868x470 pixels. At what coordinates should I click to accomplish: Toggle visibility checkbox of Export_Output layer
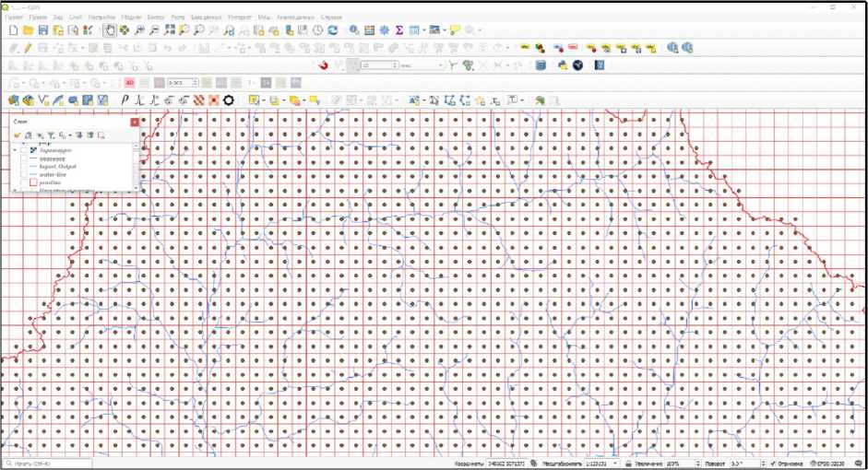[23, 167]
